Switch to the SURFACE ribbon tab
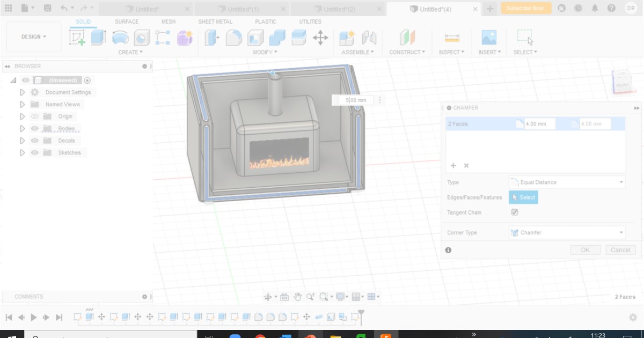This screenshot has width=644, height=338. click(126, 21)
